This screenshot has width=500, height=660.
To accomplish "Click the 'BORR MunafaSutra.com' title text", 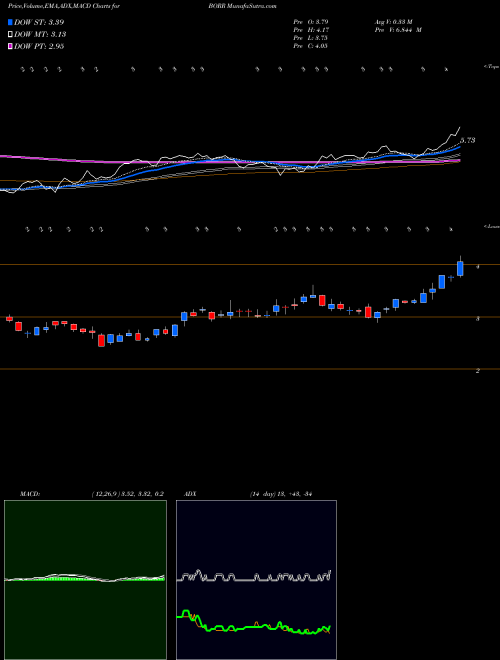I will [x=242, y=6].
